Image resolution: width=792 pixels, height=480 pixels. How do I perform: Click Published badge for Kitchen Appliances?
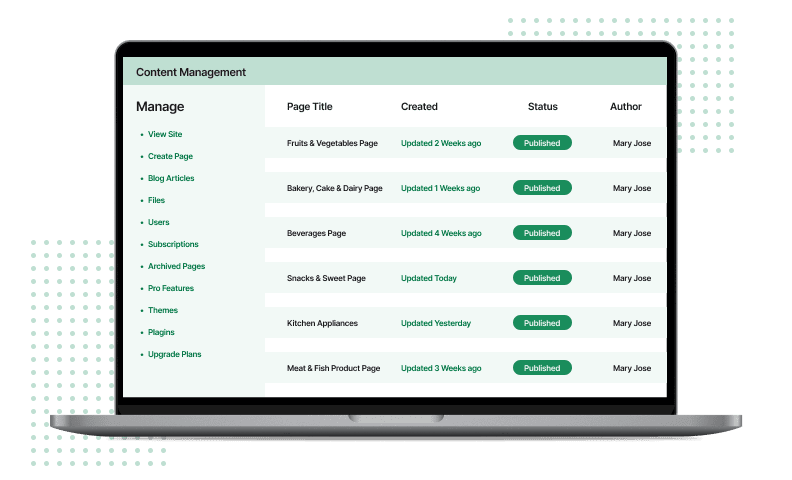pyautogui.click(x=542, y=323)
